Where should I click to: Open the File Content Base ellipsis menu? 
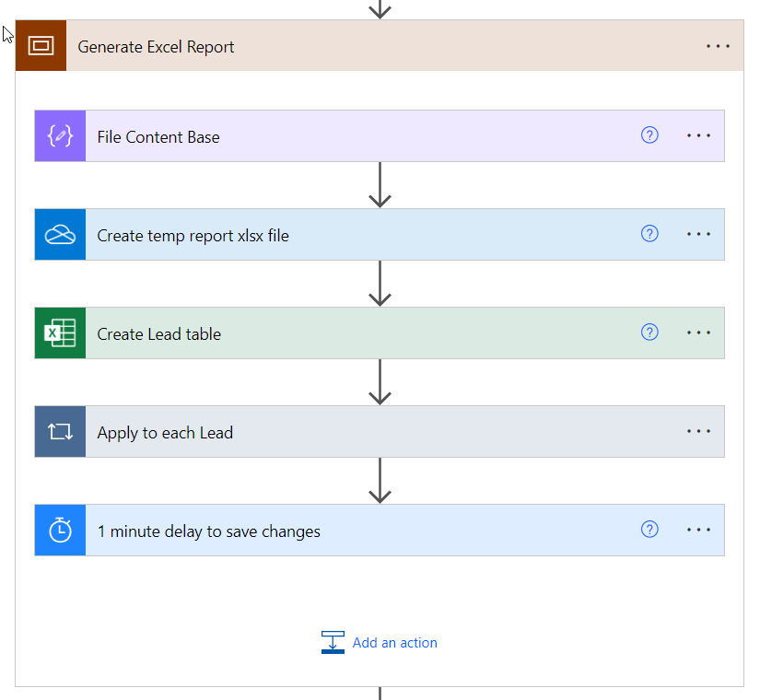point(699,135)
